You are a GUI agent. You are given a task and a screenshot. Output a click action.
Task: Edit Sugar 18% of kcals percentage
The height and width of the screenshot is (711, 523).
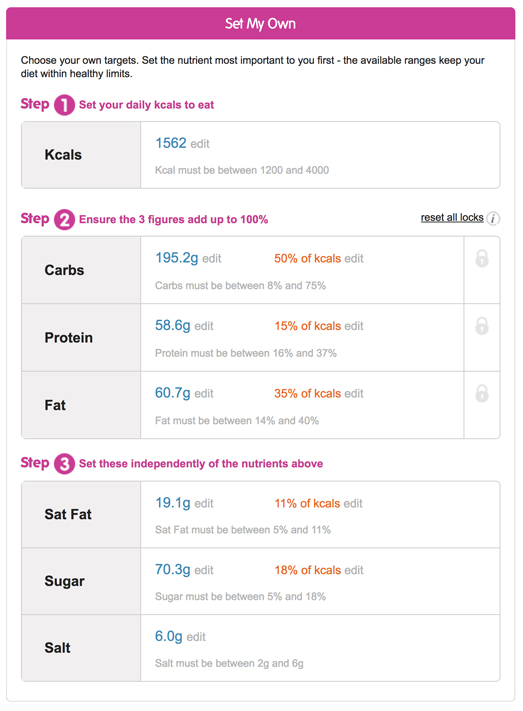tap(354, 570)
